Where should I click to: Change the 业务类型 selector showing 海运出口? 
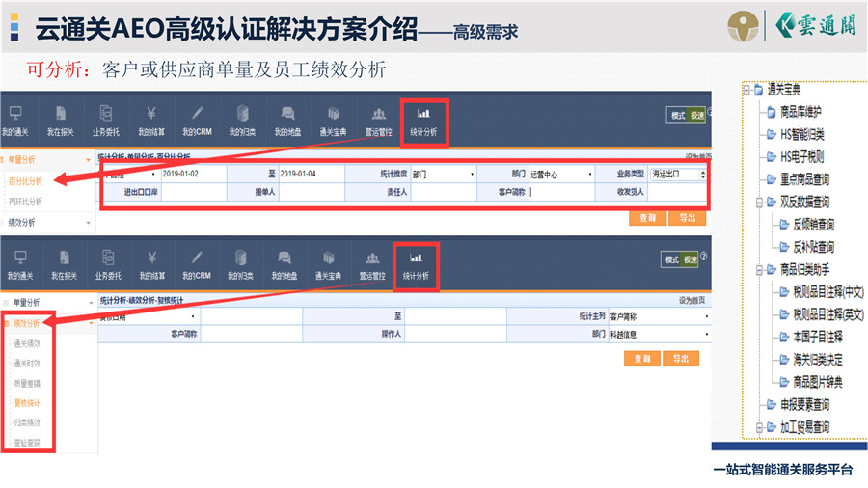pyautogui.click(x=678, y=174)
